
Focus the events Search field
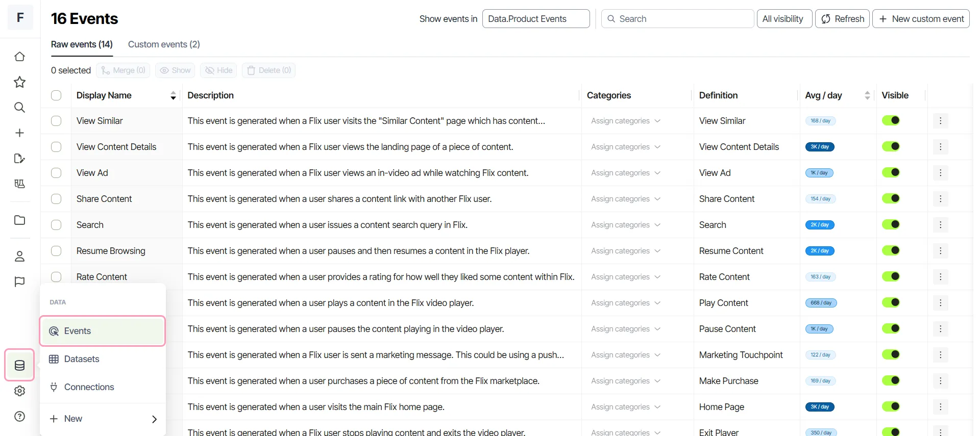click(677, 19)
